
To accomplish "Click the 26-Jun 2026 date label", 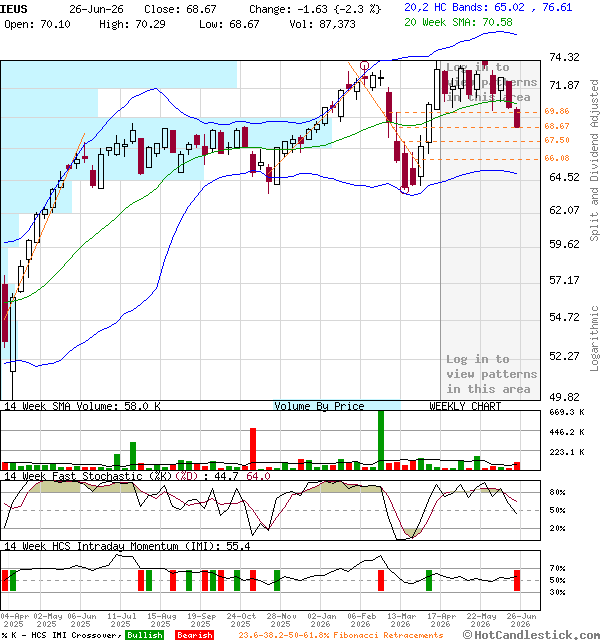I will point(521,620).
